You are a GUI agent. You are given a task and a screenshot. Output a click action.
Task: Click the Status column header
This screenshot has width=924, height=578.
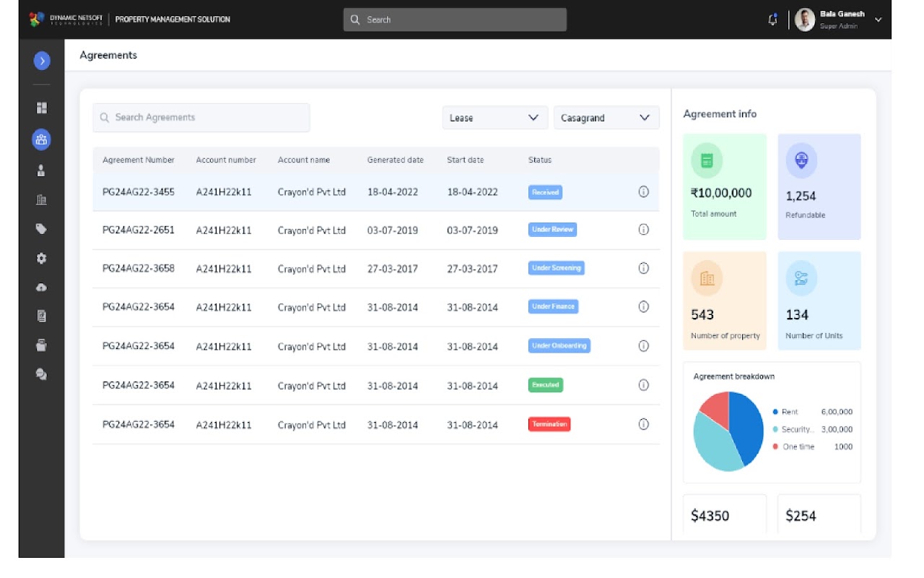point(540,160)
